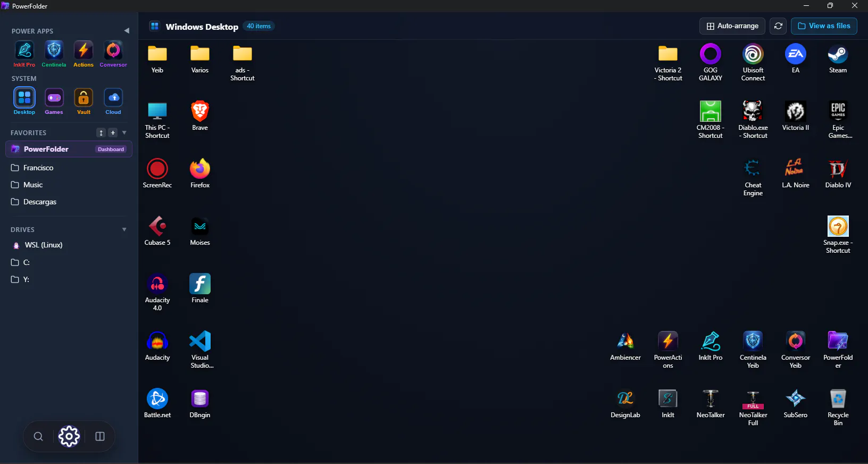Select the Ubisoft Connect icon
Image resolution: width=868 pixels, height=464 pixels.
click(x=753, y=62)
